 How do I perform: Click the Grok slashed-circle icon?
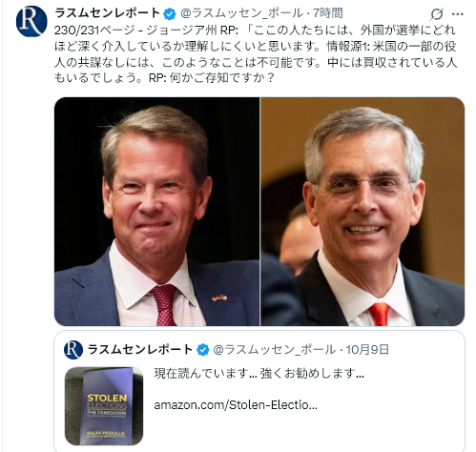pos(437,13)
